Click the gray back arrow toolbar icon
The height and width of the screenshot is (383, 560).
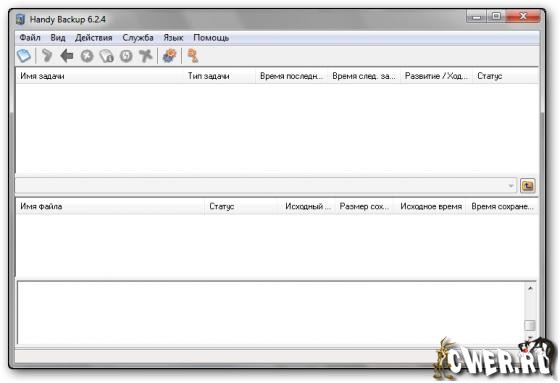67,56
